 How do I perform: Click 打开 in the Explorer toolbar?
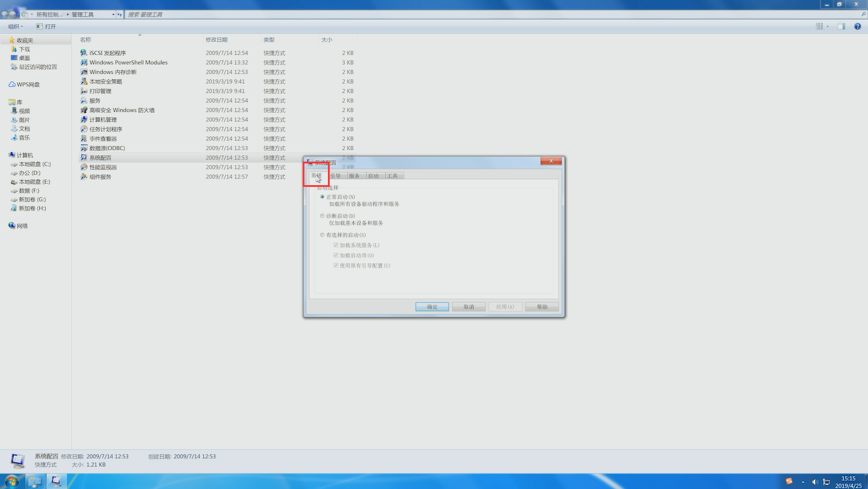coord(46,27)
